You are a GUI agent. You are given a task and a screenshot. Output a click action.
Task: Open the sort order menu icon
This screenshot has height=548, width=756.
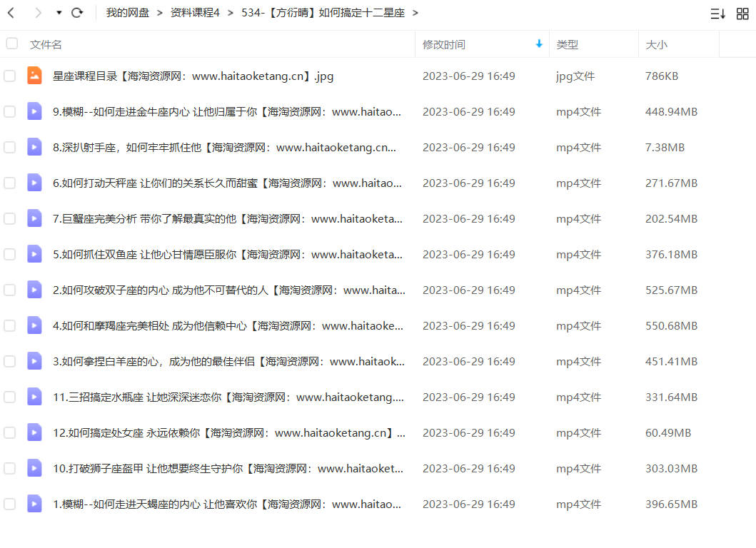click(717, 14)
